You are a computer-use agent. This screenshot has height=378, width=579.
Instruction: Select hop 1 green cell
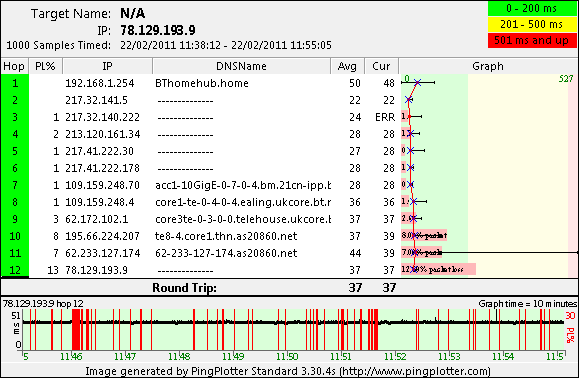point(15,83)
